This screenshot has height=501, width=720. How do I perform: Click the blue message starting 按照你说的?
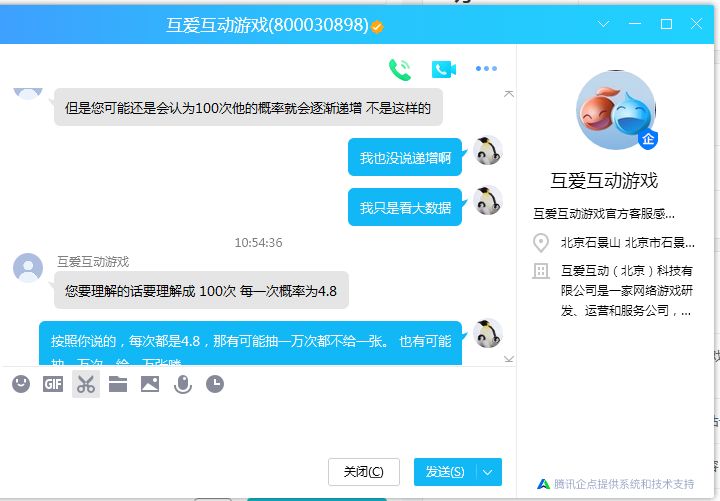click(251, 343)
